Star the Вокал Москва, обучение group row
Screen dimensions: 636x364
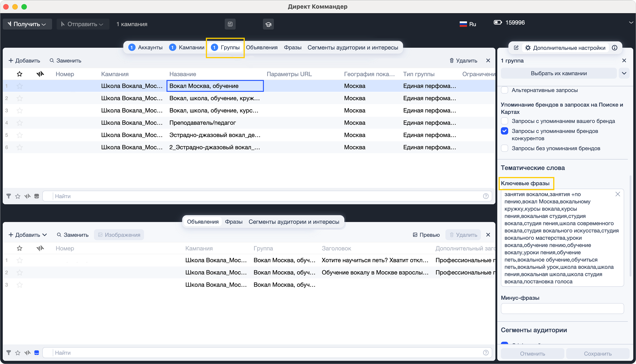[x=20, y=86]
